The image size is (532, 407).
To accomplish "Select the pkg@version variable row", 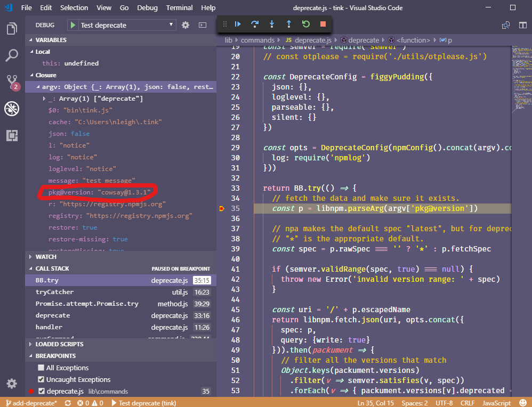I will pos(121,192).
